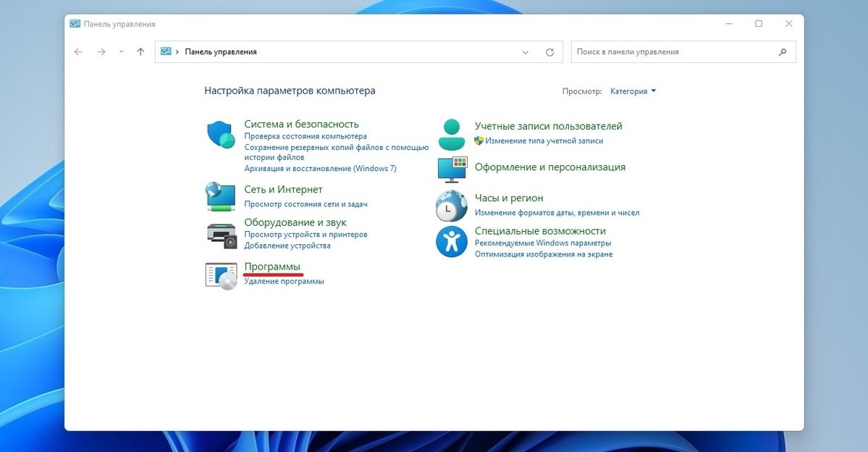This screenshot has width=868, height=452.
Task: Click Панель управления breadcrumb in address bar
Action: pyautogui.click(x=221, y=52)
